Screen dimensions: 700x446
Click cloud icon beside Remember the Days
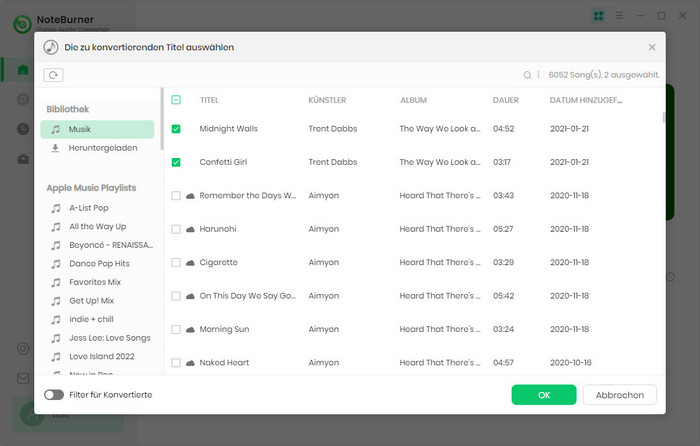[190, 196]
